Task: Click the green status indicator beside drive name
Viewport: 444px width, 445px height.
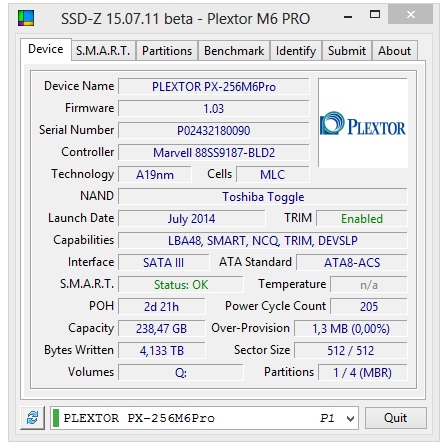Action: (x=56, y=418)
